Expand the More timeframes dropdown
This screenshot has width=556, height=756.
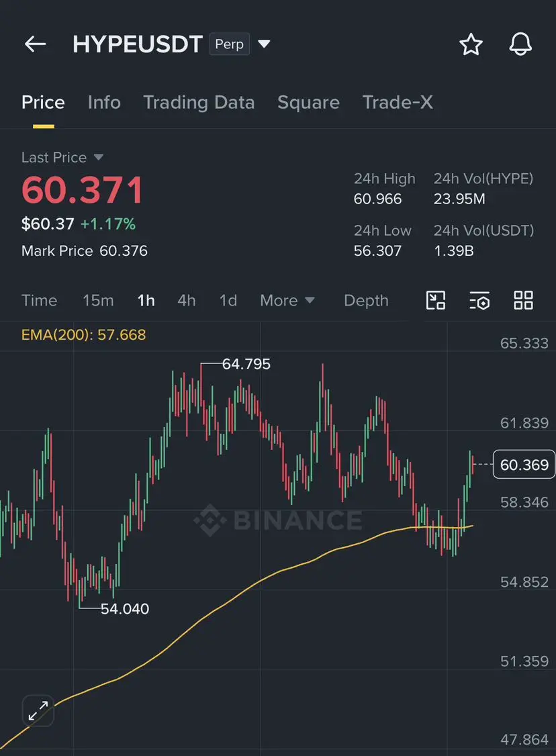(x=287, y=300)
